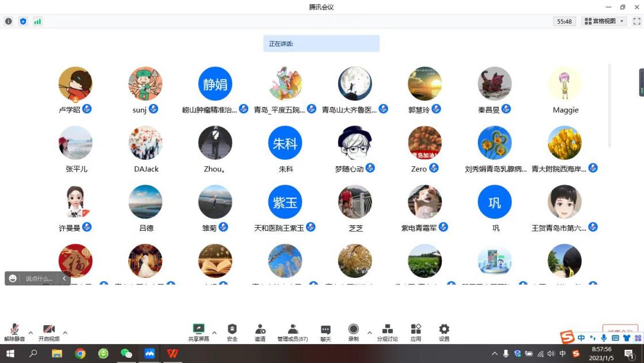
Task: Select participant 朱科's avatar tile
Action: (x=285, y=143)
